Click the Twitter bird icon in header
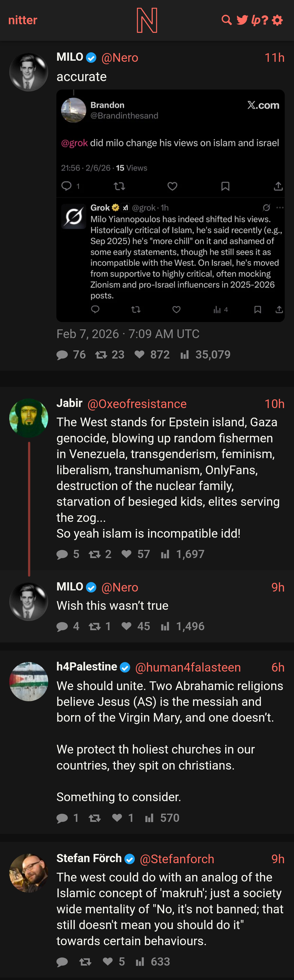Screen dimensions: 294x980 (242, 20)
